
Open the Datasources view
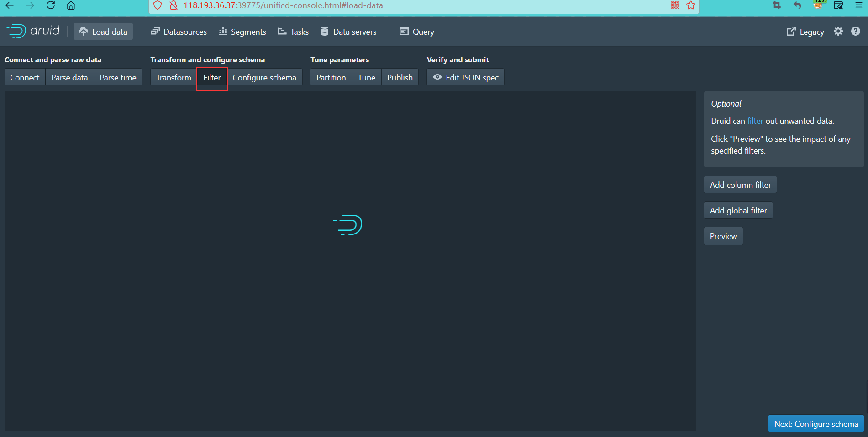pyautogui.click(x=179, y=32)
